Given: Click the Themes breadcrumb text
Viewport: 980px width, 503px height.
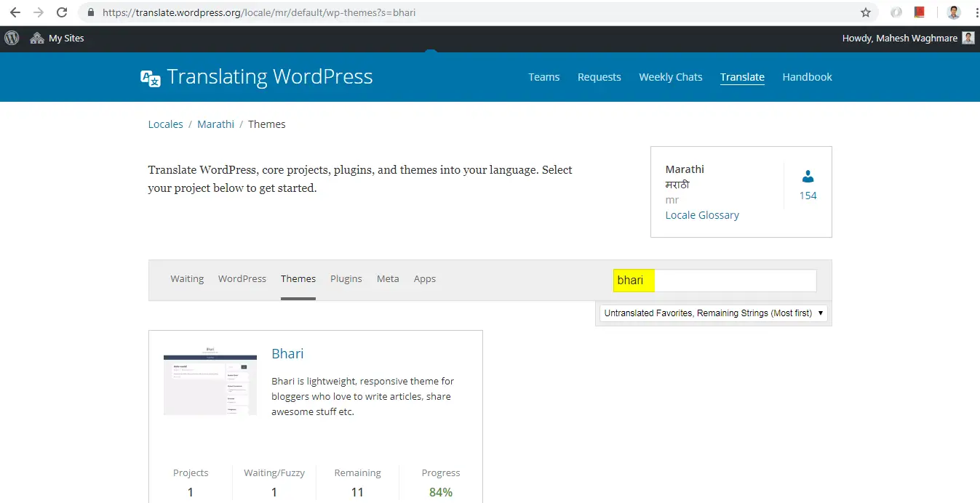Looking at the screenshot, I should (267, 124).
